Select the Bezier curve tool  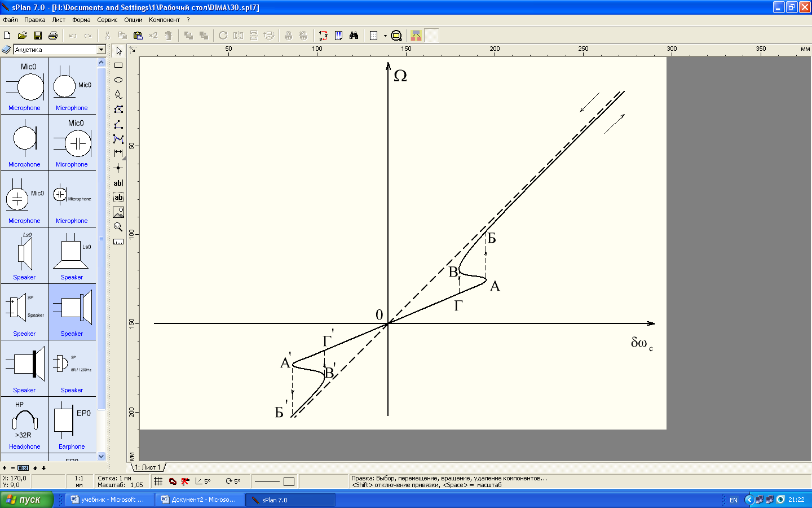(118, 139)
